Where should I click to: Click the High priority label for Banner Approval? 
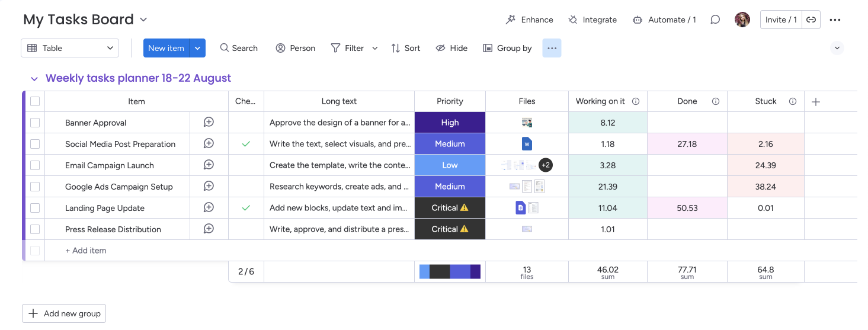pyautogui.click(x=450, y=123)
